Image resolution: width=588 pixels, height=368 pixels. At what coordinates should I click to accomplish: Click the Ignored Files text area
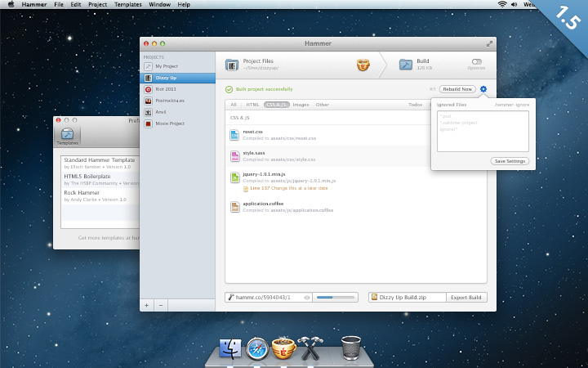pos(483,131)
